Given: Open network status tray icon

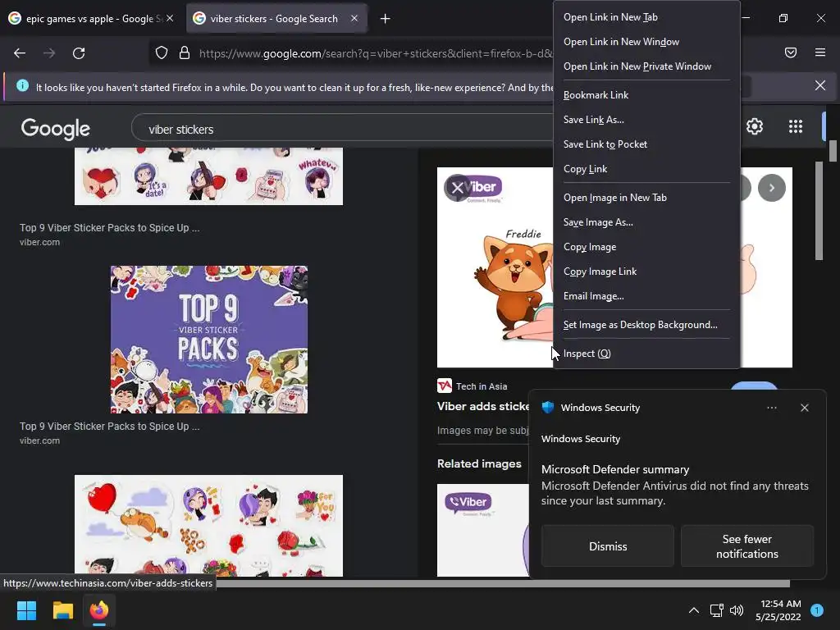Looking at the screenshot, I should (716, 610).
